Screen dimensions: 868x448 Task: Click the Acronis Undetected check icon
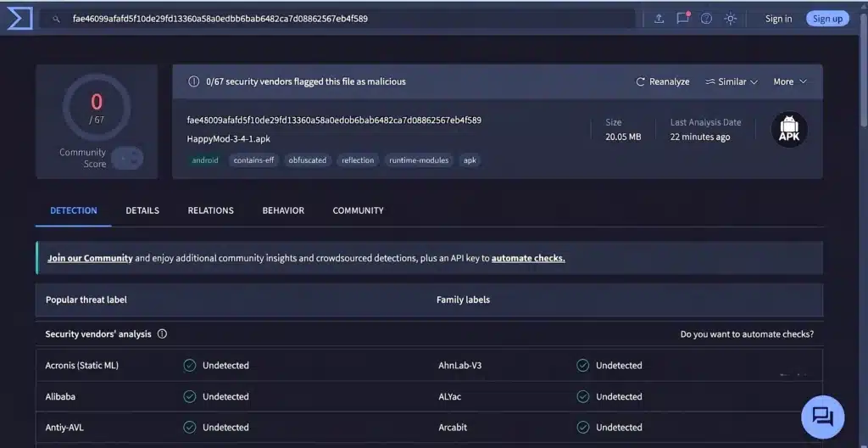coord(190,366)
